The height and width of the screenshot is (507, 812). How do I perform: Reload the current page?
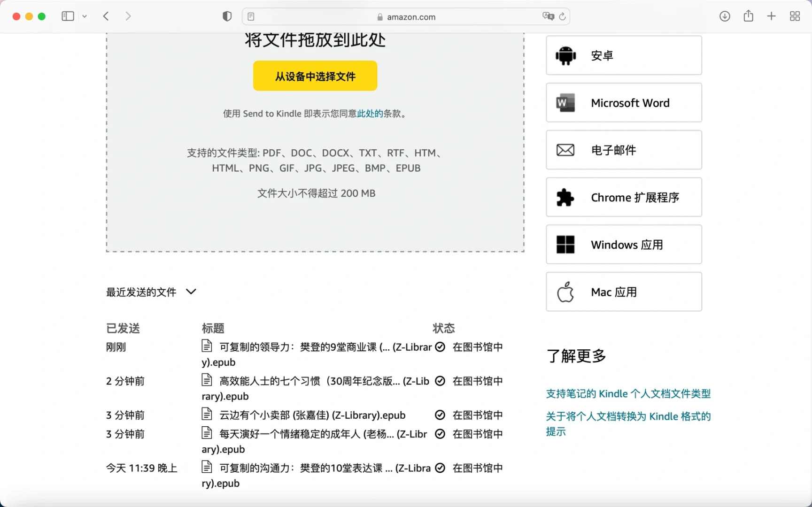[x=562, y=17]
